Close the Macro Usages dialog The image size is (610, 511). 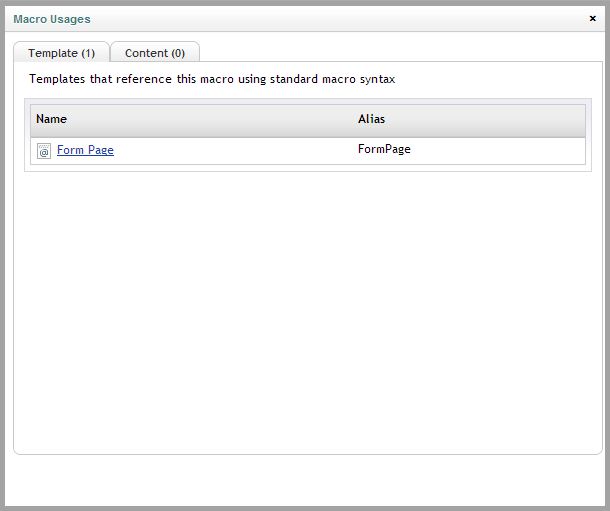592,18
